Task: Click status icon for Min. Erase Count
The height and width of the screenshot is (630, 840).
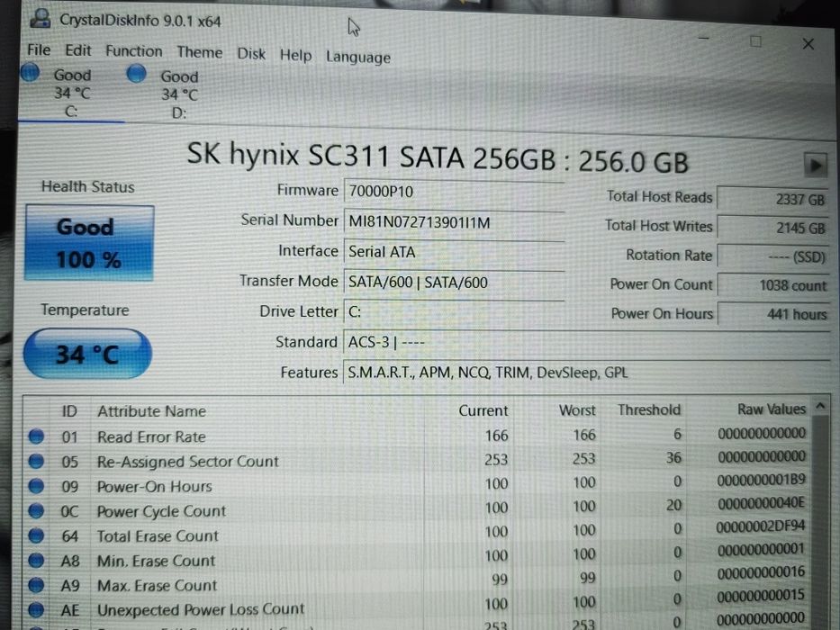Action: click(x=36, y=561)
